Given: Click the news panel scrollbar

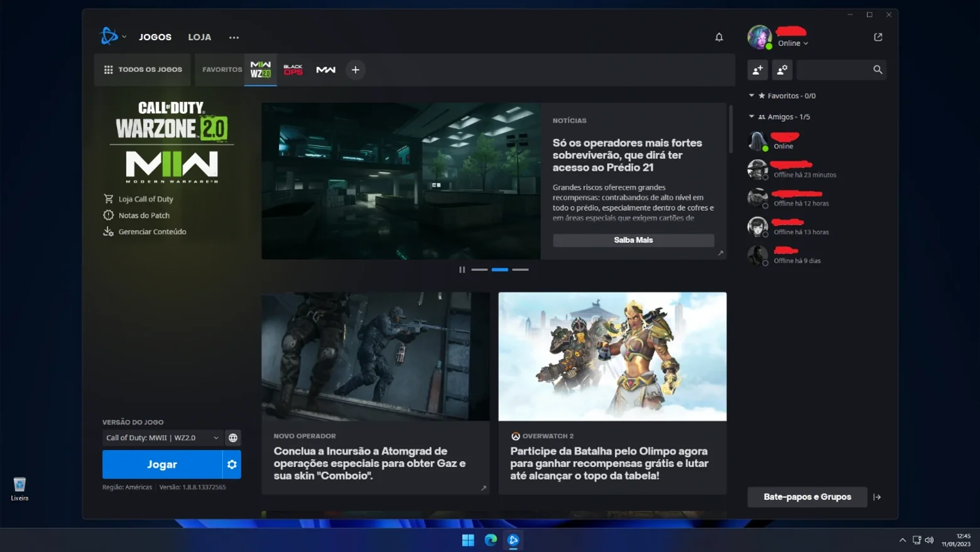Looking at the screenshot, I should 731,128.
